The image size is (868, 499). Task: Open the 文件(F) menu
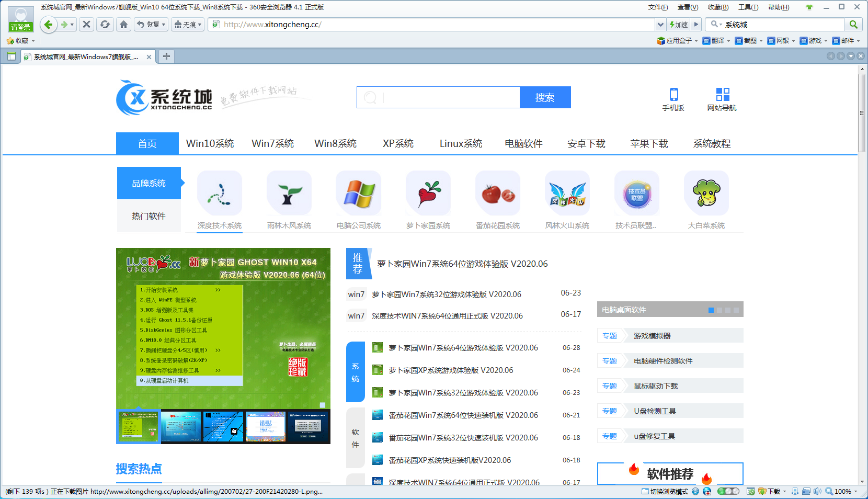658,7
